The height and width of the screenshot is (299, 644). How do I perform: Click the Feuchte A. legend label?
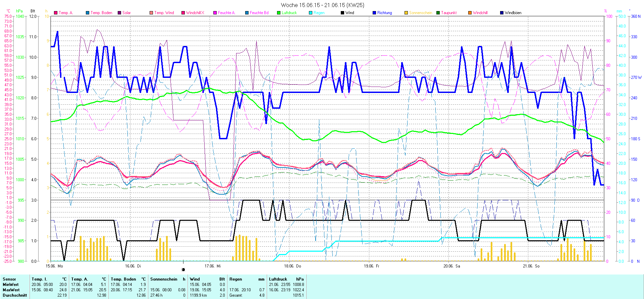(x=226, y=13)
